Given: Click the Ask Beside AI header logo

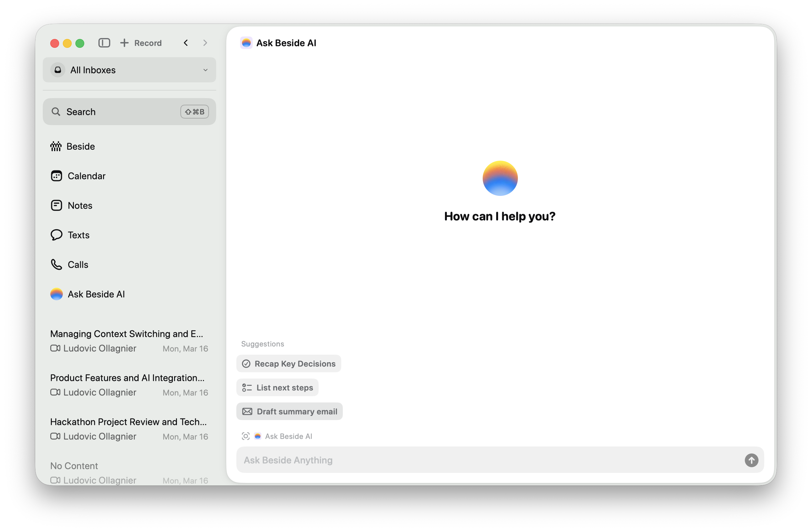Looking at the screenshot, I should coord(246,43).
